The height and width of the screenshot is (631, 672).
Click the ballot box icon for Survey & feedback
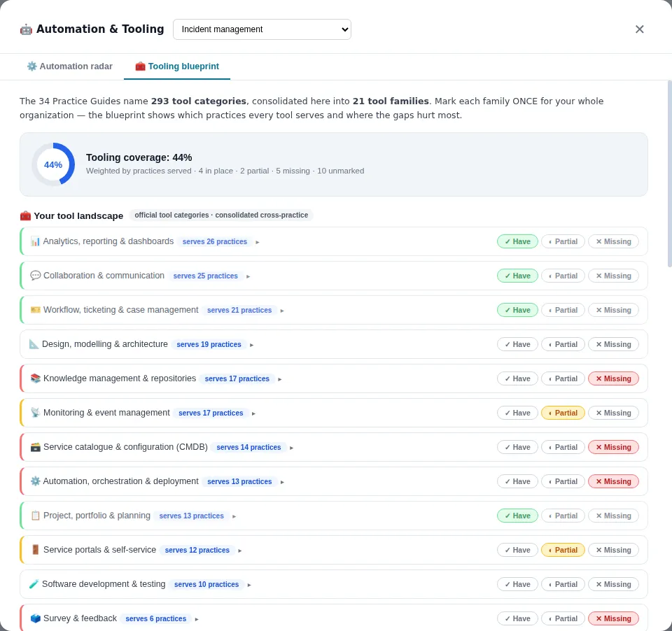coord(35,618)
